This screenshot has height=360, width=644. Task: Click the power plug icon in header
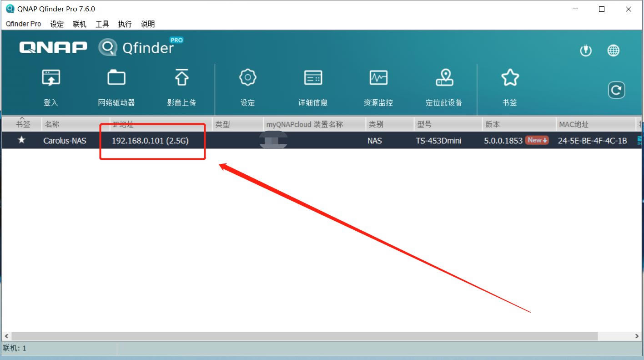[x=586, y=51]
